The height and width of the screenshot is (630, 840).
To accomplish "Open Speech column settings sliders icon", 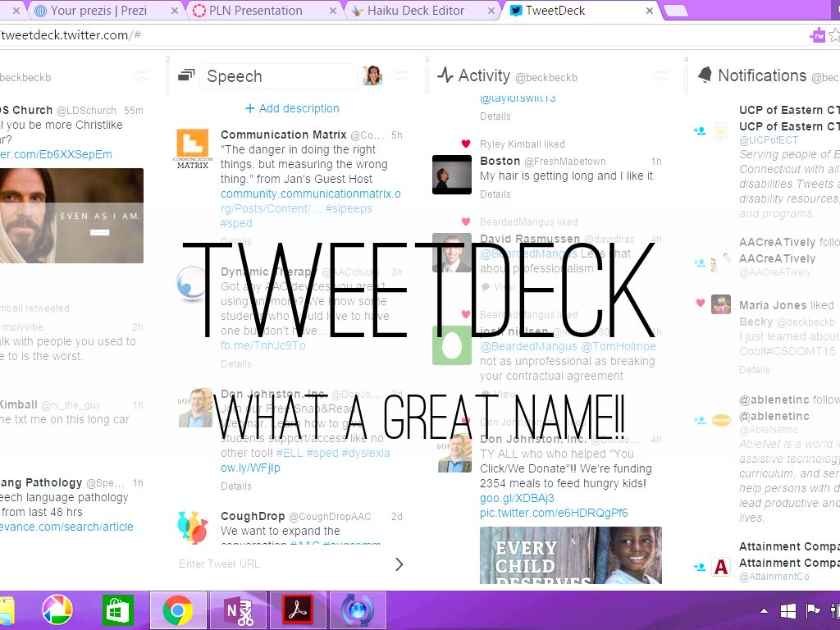I will (x=401, y=75).
